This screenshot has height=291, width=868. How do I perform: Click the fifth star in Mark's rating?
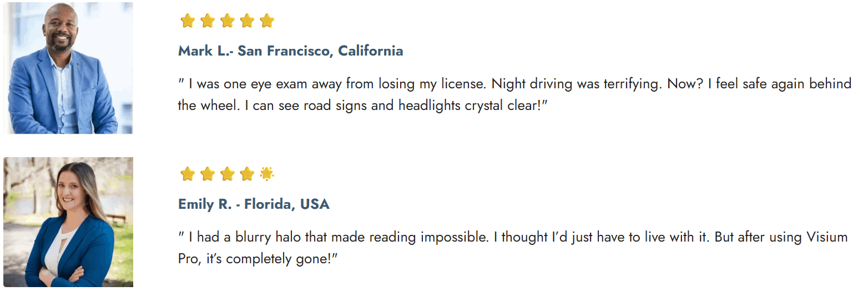click(x=267, y=21)
